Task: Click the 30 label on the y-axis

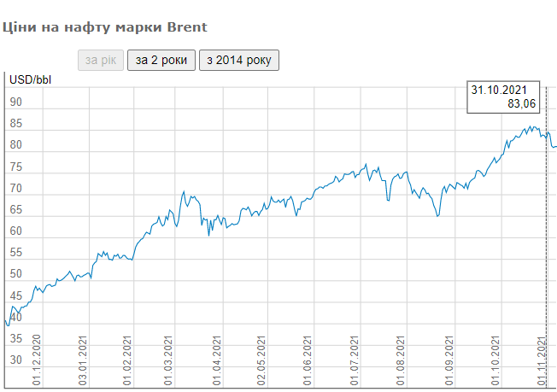Action: (15, 360)
